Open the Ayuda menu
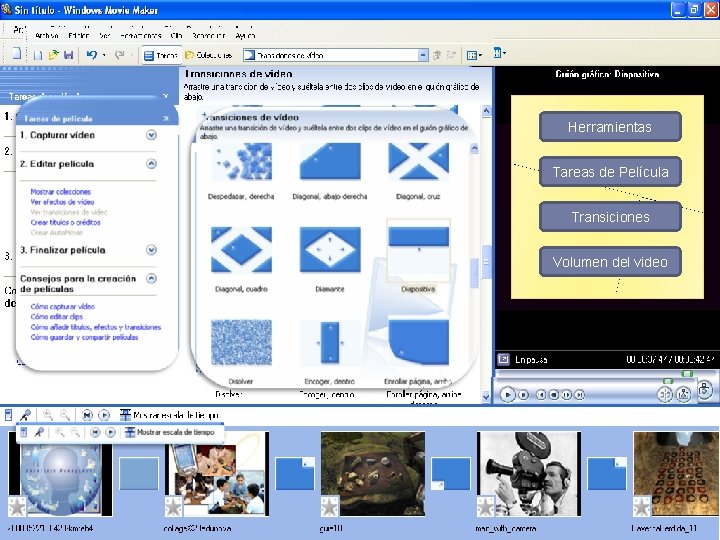Viewport: 720px width, 540px height. [245, 35]
